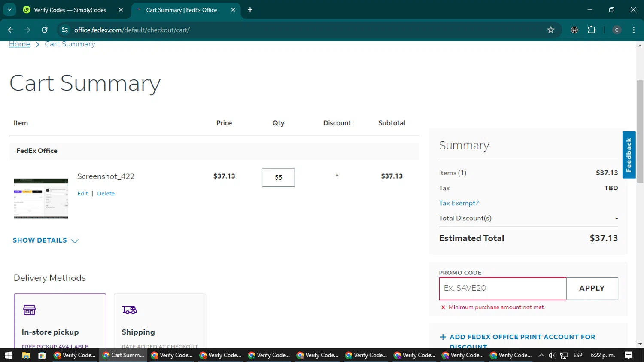The height and width of the screenshot is (362, 644).
Task: Click the Items (1) summary row
Action: 529,173
